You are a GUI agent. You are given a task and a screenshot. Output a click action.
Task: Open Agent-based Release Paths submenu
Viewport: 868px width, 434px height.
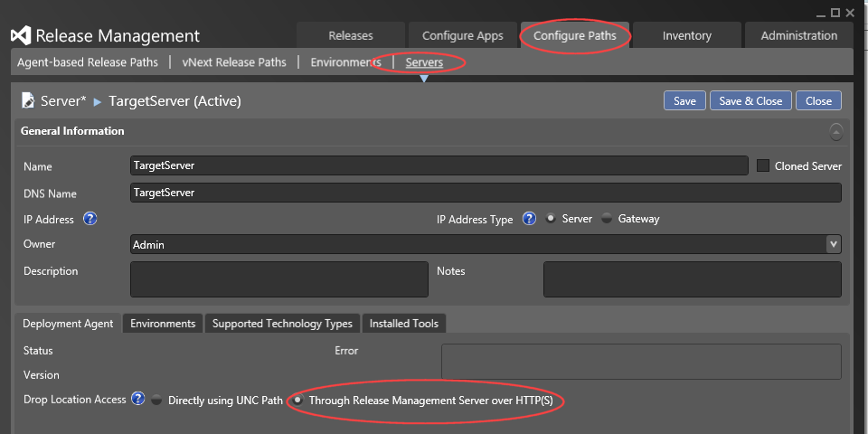(88, 62)
